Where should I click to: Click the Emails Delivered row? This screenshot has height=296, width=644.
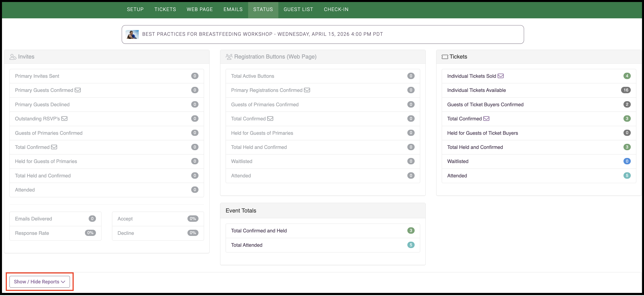56,219
